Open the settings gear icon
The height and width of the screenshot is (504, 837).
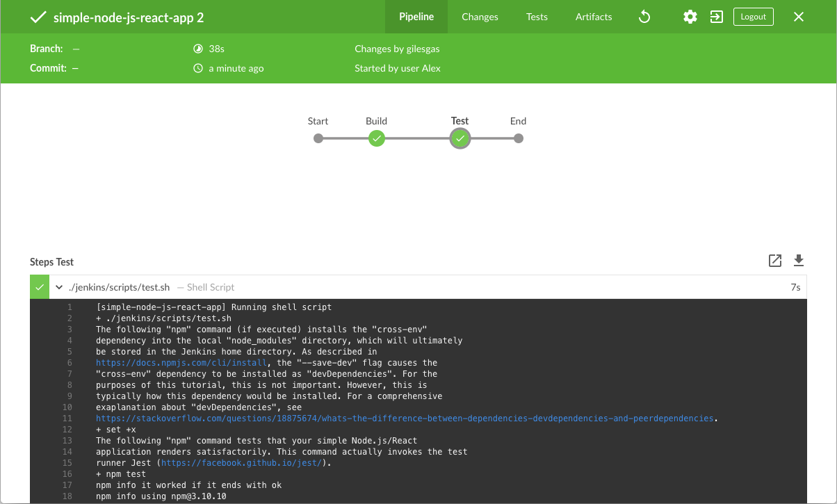point(690,17)
